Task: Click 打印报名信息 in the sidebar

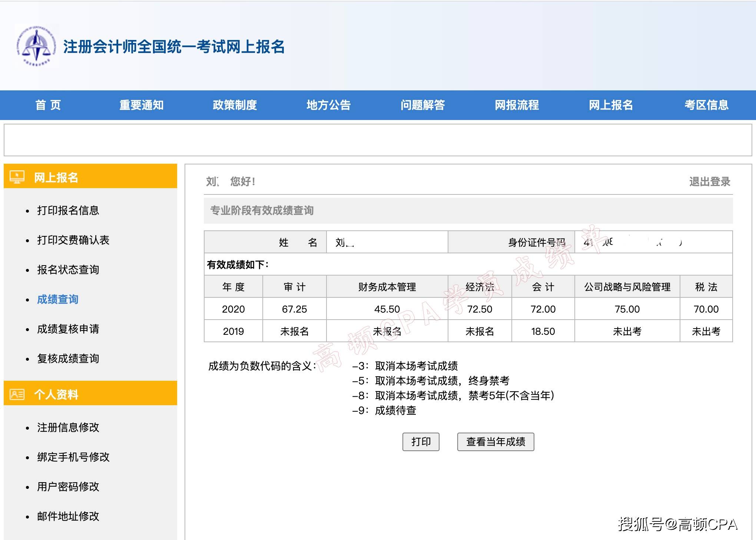Action: [x=68, y=211]
